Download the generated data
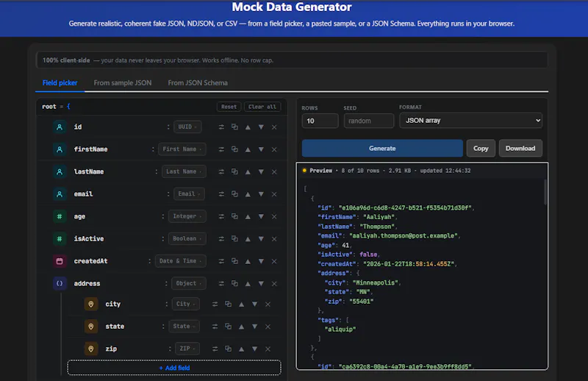The height and width of the screenshot is (381, 588). pos(520,149)
